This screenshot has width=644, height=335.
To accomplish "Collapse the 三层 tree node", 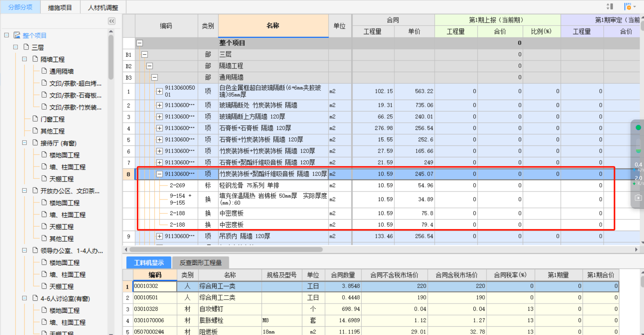I will pyautogui.click(x=16, y=47).
